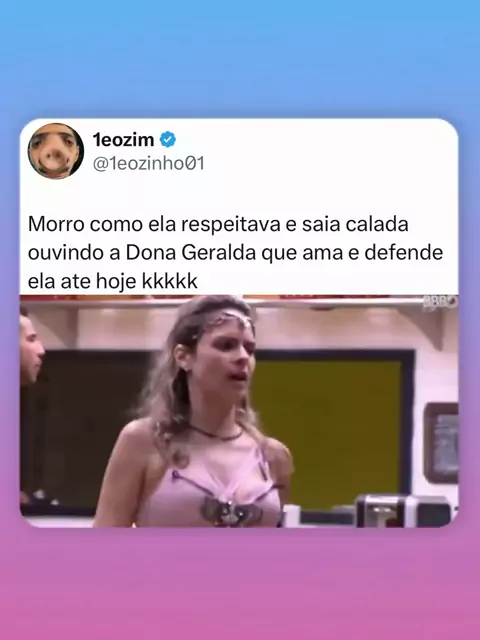Click the pink gradient area below the tweet

pos(240,584)
